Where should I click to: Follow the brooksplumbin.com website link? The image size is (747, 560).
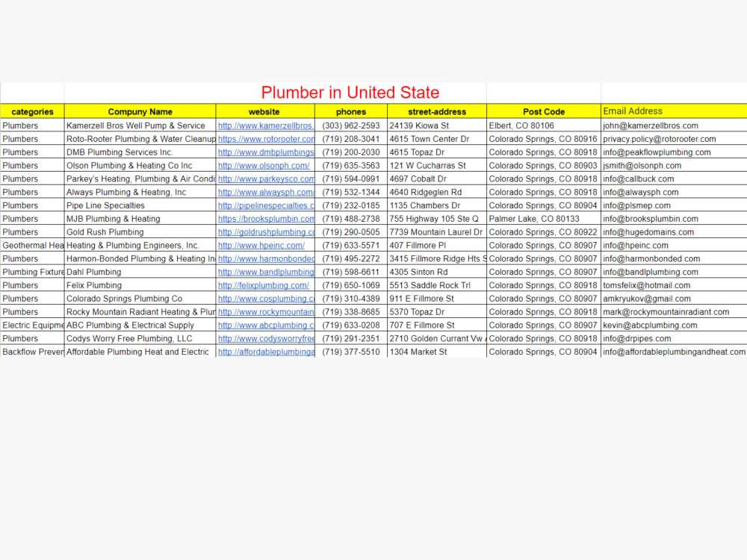[267, 219]
